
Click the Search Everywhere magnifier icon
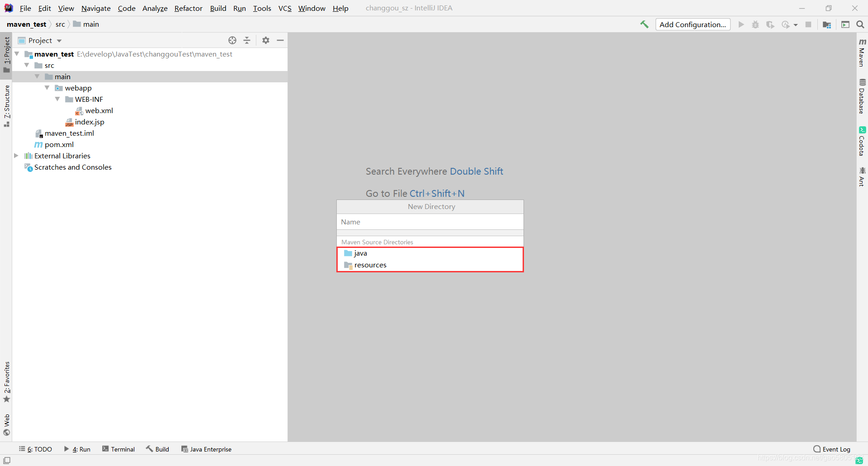pyautogui.click(x=860, y=24)
